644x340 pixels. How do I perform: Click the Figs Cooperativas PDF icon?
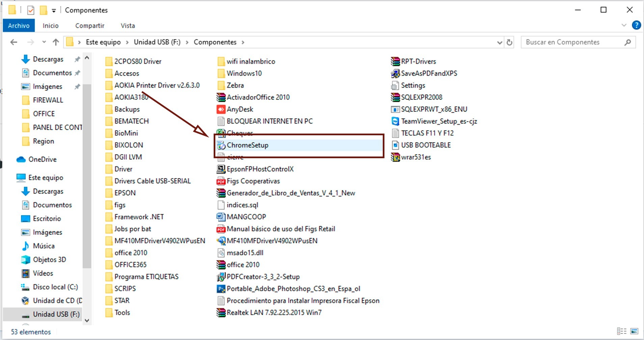pyautogui.click(x=221, y=181)
